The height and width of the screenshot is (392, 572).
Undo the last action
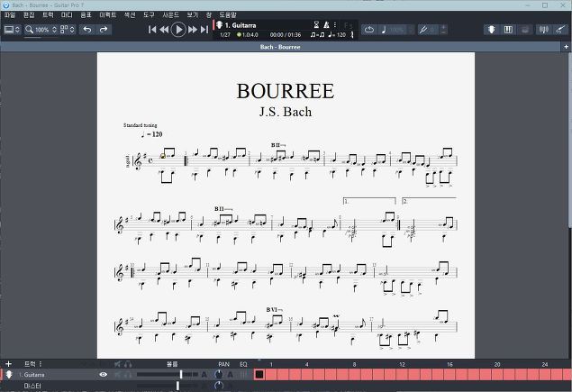87,29
